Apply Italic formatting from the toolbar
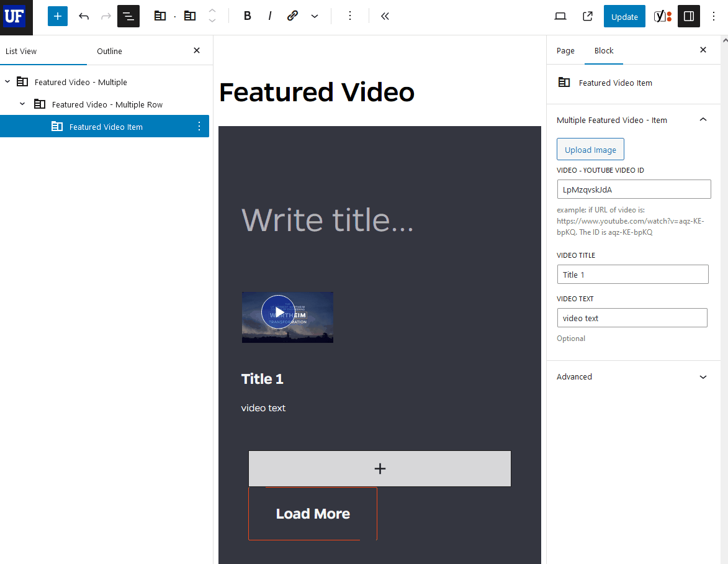 pos(270,16)
